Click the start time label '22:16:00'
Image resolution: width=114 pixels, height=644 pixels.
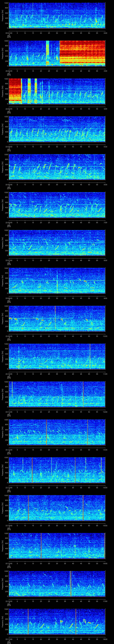click(x=9, y=601)
